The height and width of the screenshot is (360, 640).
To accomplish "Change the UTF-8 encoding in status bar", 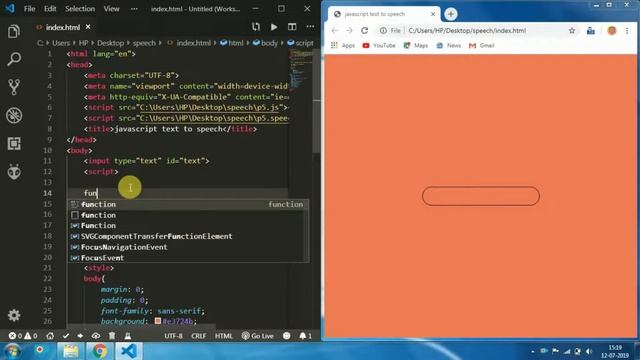I will click(x=173, y=336).
